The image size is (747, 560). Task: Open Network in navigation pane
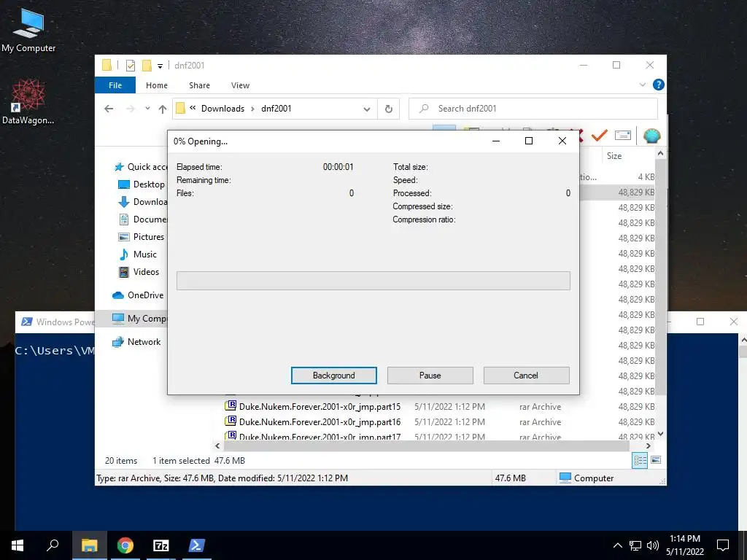pos(136,342)
